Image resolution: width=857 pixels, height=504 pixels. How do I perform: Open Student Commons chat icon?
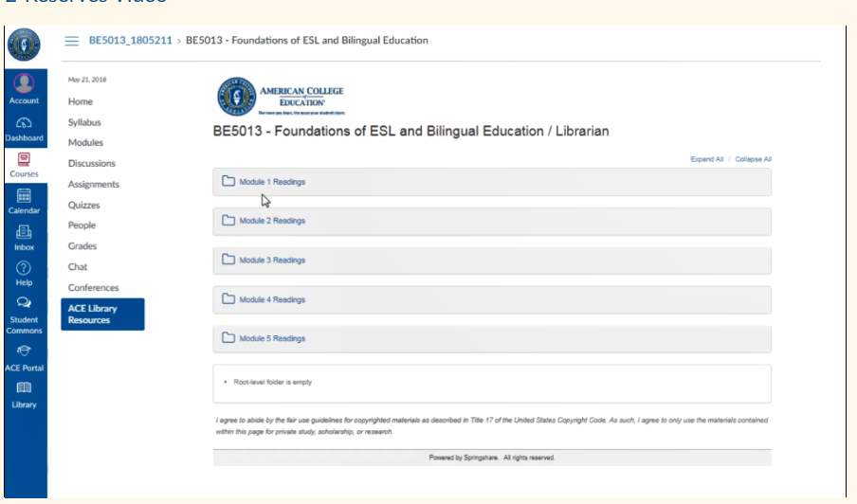tap(24, 302)
